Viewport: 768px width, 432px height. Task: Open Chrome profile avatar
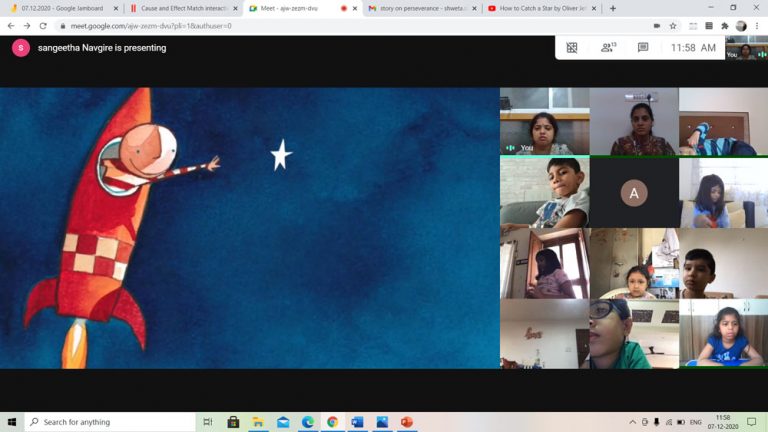pos(741,26)
